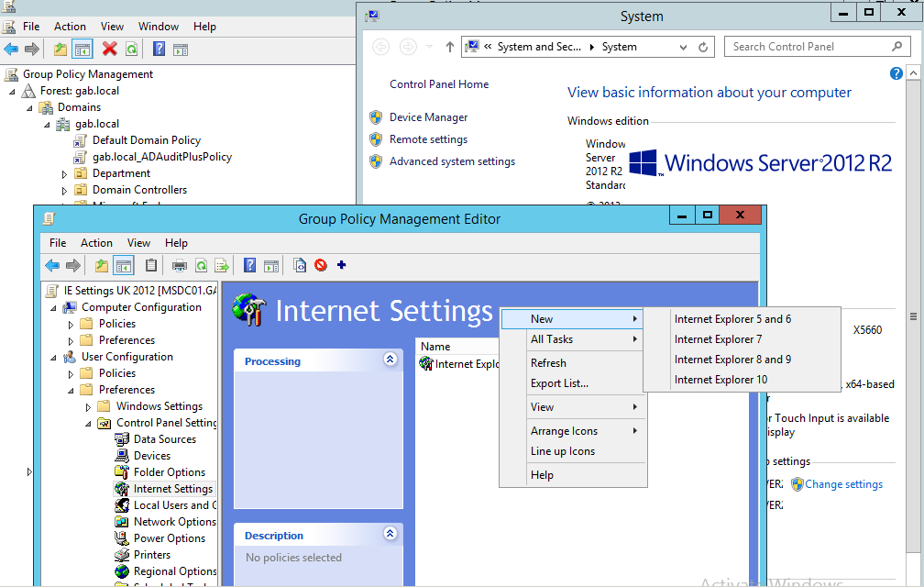Screen dimensions: 924x587
Task: Select Internet Settings in editor tree
Action: [172, 489]
